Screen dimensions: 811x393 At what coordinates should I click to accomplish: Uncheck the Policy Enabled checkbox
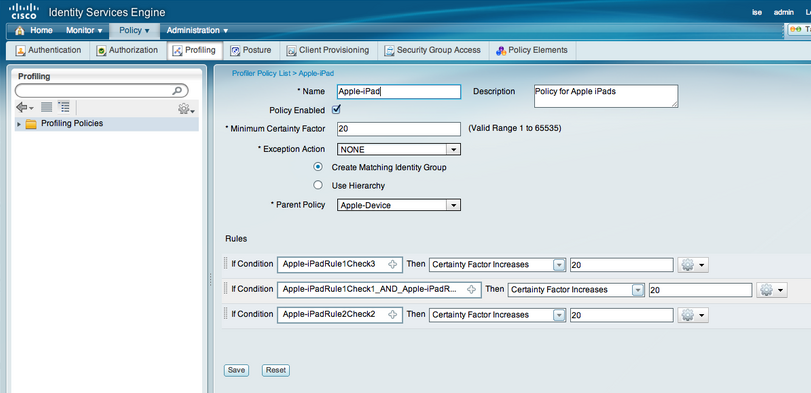336,110
